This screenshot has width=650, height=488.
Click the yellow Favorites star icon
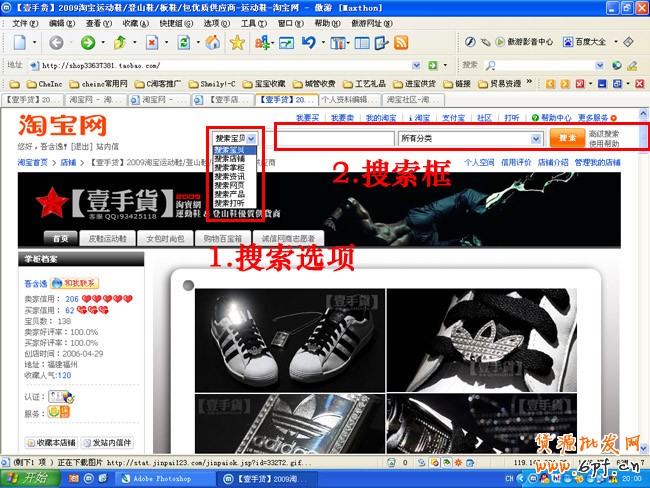[237, 43]
